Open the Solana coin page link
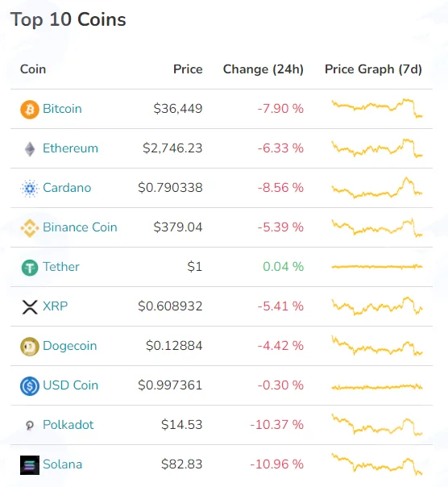This screenshot has height=487, width=448. click(63, 464)
